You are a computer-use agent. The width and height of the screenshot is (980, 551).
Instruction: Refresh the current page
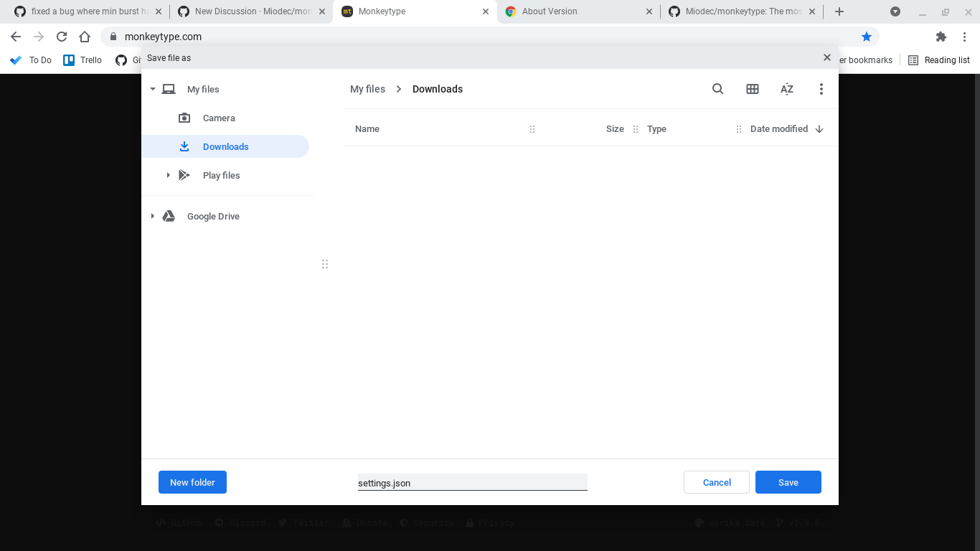tap(62, 36)
